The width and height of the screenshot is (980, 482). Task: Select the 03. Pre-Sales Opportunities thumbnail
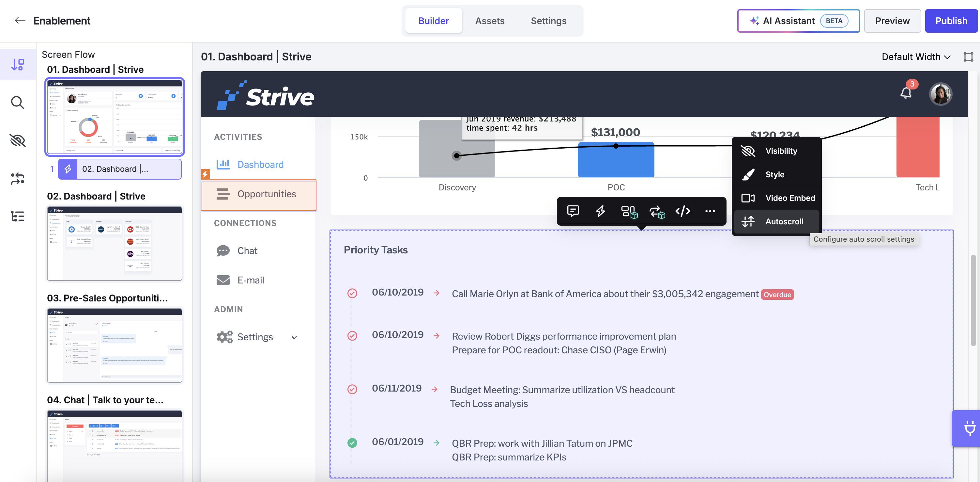click(x=115, y=345)
